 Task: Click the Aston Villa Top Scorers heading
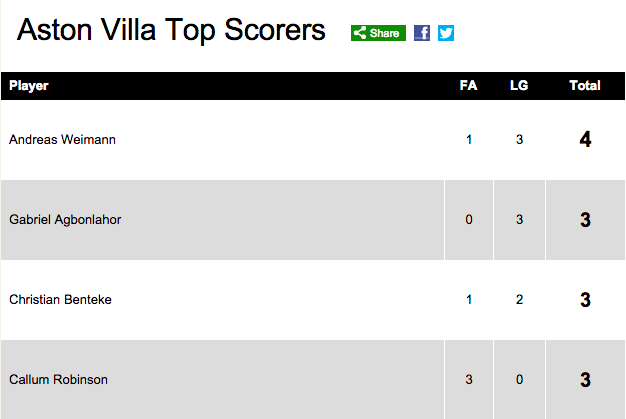point(171,30)
